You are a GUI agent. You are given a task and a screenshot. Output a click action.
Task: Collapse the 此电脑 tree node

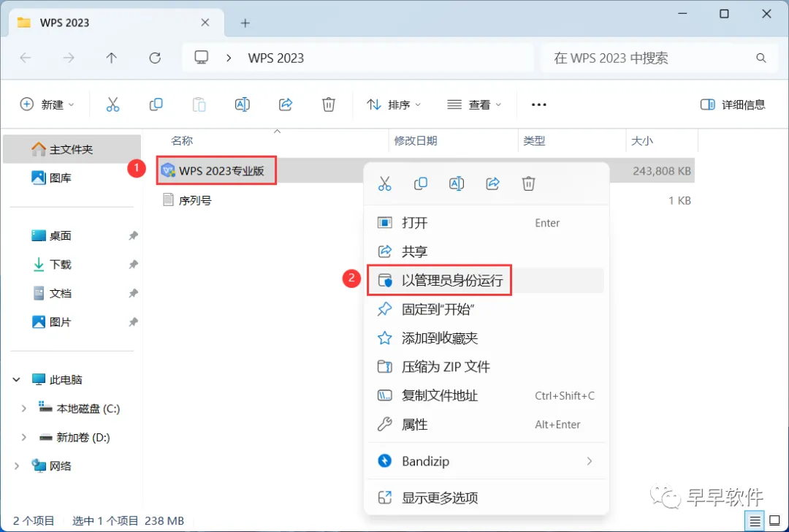point(17,379)
